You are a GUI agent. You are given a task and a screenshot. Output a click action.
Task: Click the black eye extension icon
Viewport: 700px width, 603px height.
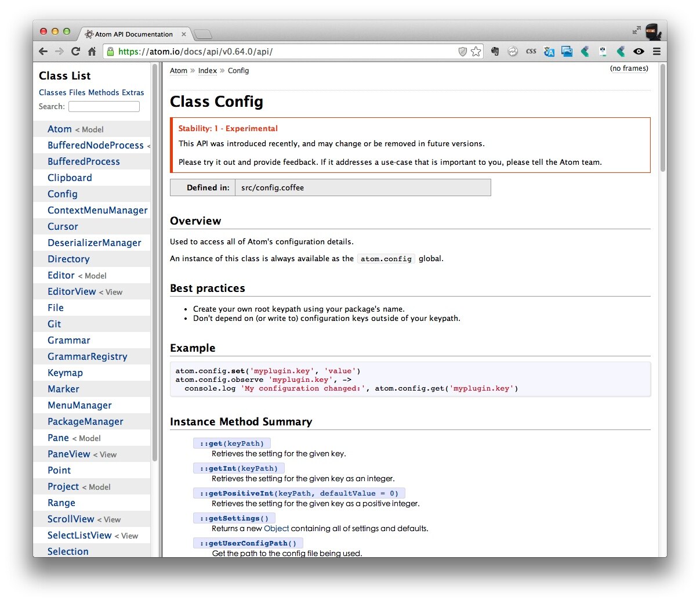[x=639, y=51]
